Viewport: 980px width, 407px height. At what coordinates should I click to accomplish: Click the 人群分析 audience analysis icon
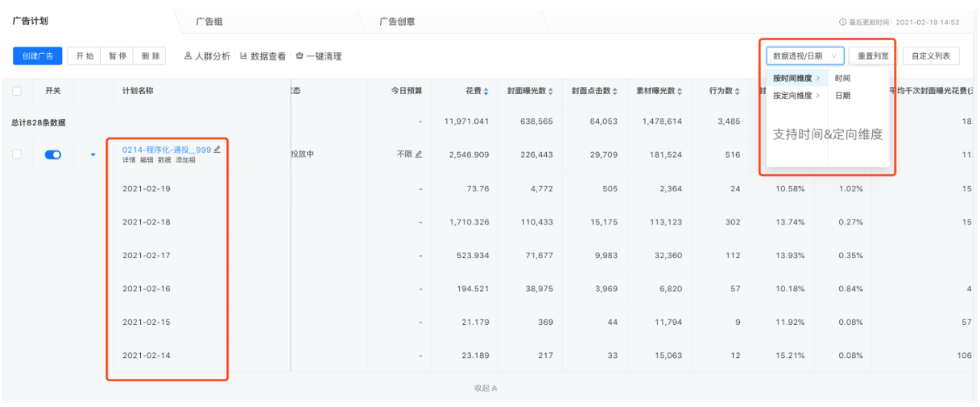(x=188, y=56)
